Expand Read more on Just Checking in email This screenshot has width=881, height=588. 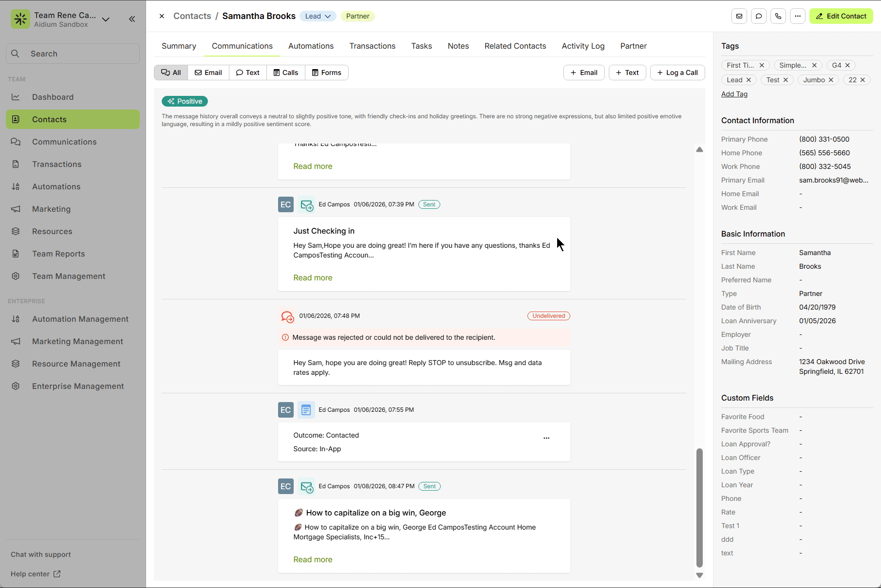point(313,277)
